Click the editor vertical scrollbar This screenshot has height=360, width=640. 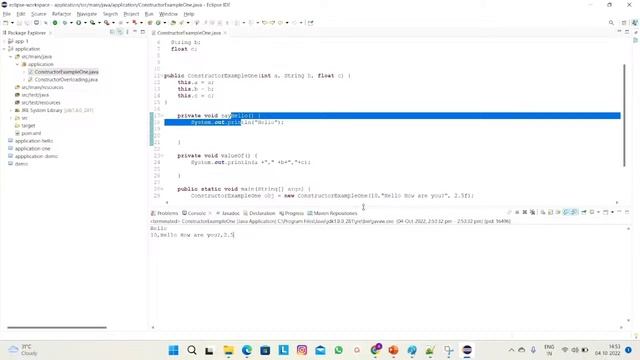(624, 115)
